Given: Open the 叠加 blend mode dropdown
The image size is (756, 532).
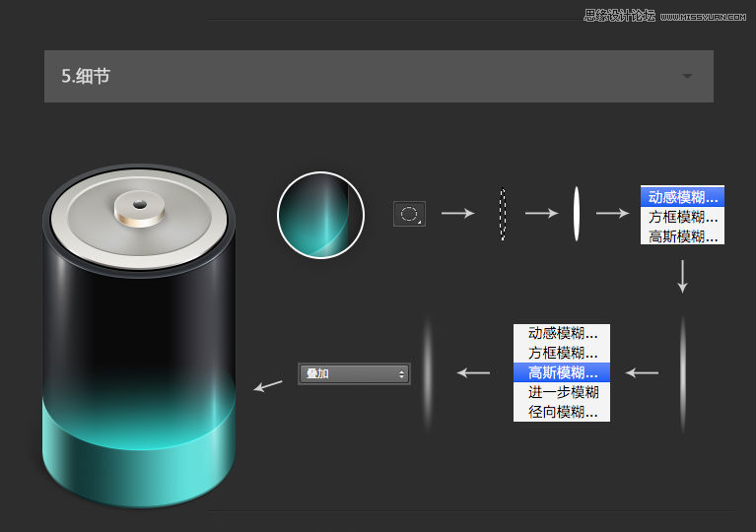Looking at the screenshot, I should click(355, 373).
